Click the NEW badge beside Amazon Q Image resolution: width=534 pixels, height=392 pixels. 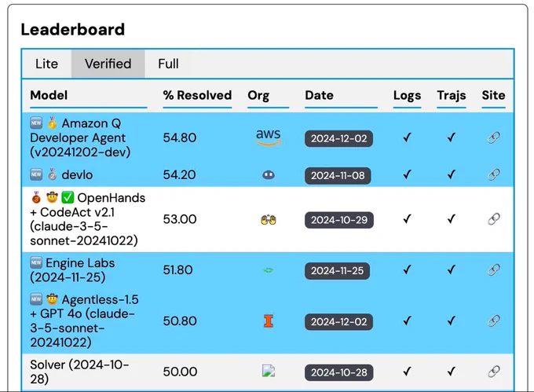36,123
